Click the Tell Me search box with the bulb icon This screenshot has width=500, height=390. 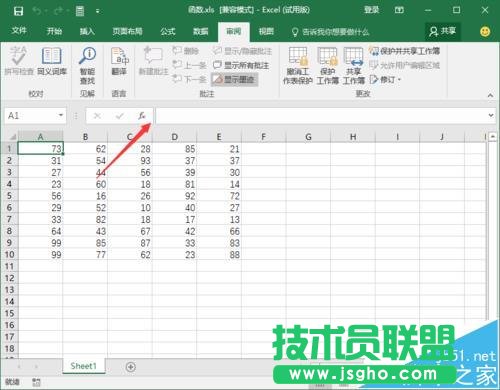tap(331, 32)
